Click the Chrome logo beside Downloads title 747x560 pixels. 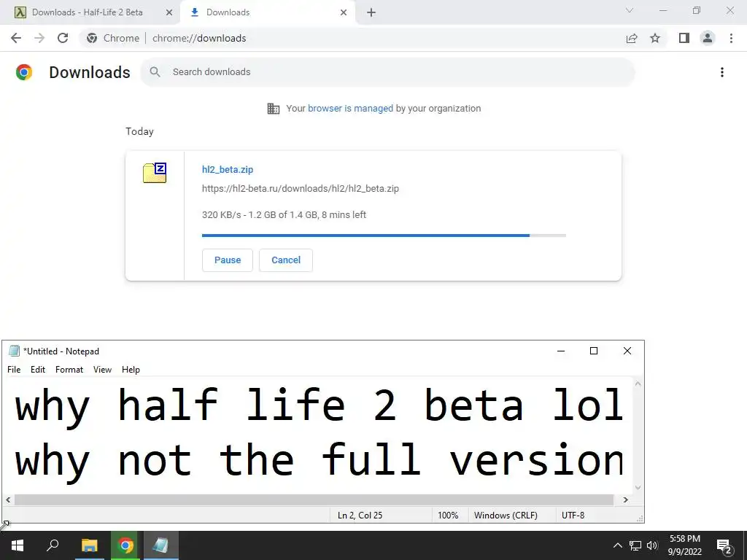coord(24,72)
